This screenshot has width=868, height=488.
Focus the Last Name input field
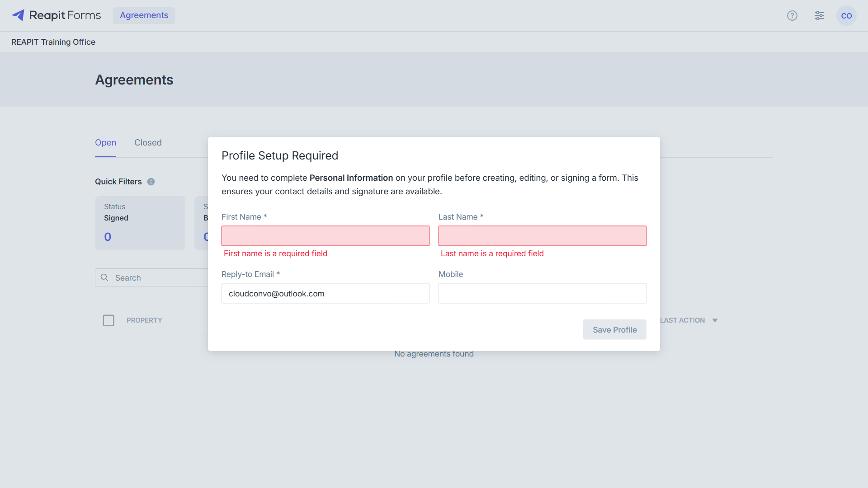click(x=542, y=236)
